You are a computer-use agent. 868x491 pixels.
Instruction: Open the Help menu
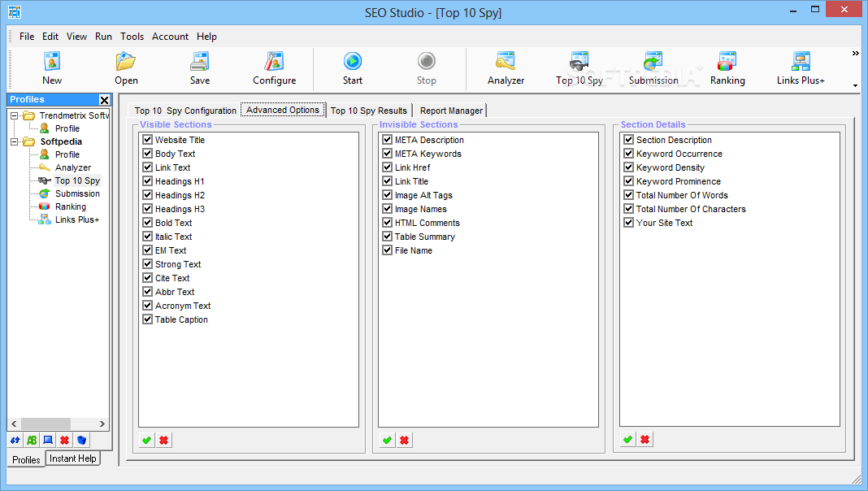[206, 37]
